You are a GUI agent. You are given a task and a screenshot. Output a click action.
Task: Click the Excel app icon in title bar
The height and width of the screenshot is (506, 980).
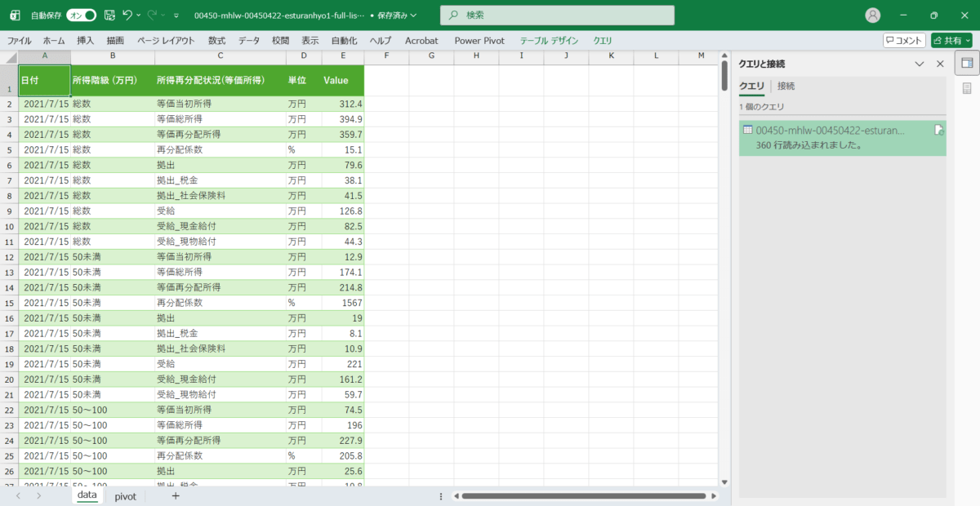tap(16, 15)
